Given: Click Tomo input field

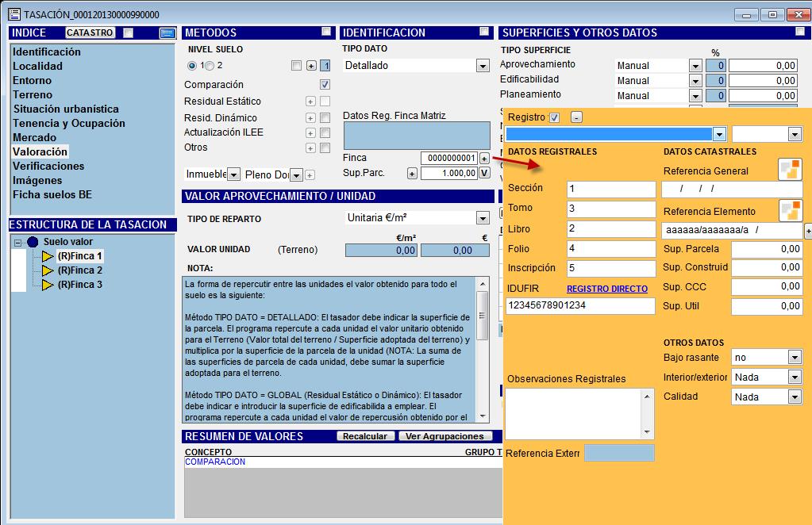Looking at the screenshot, I should [611, 209].
